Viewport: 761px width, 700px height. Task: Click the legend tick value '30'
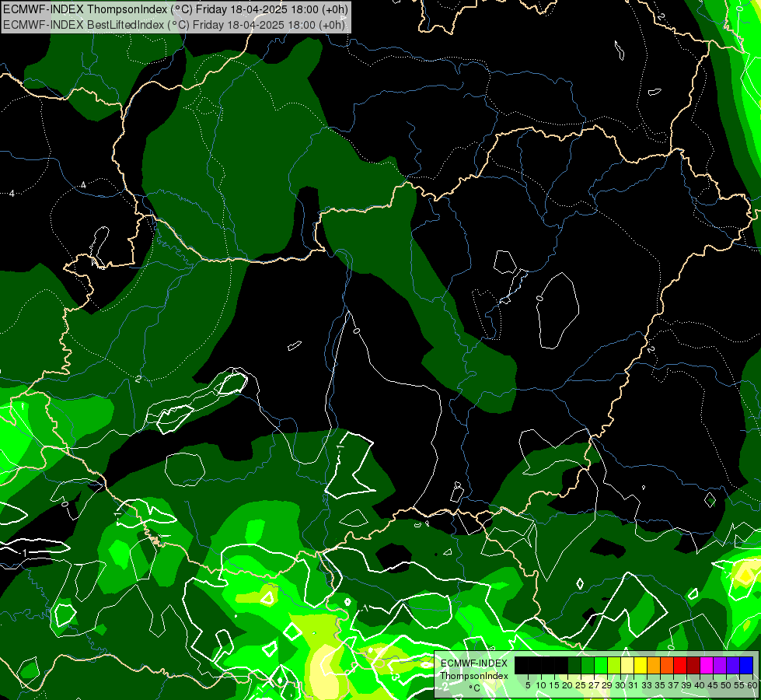621,685
